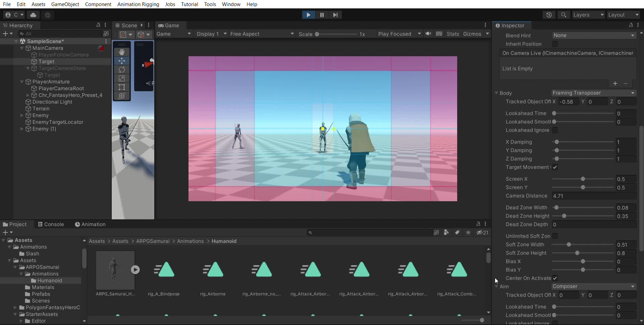Mute game audio with speaker icon
Viewport: 644px width, 325px height.
428,34
